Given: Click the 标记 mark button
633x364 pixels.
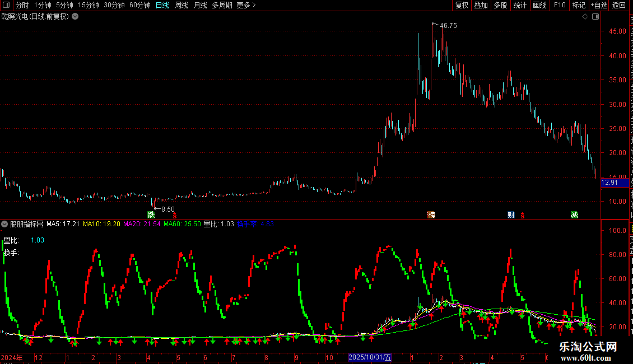Looking at the screenshot, I should (579, 5).
